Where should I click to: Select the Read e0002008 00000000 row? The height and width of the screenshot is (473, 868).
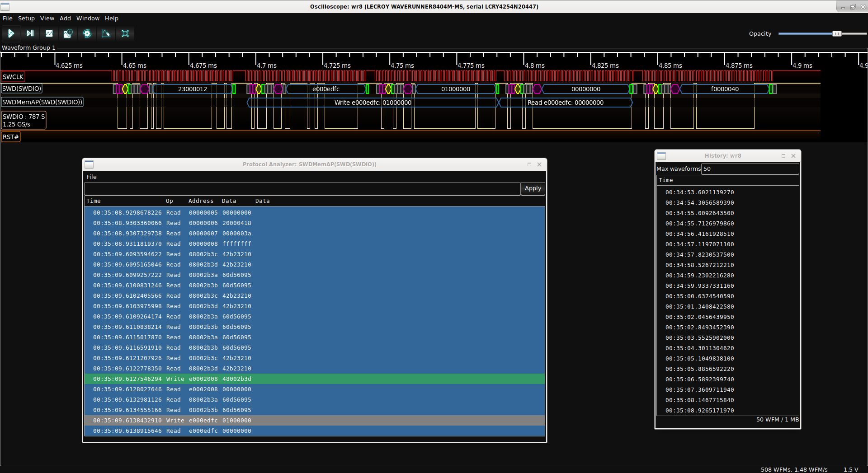pos(315,389)
